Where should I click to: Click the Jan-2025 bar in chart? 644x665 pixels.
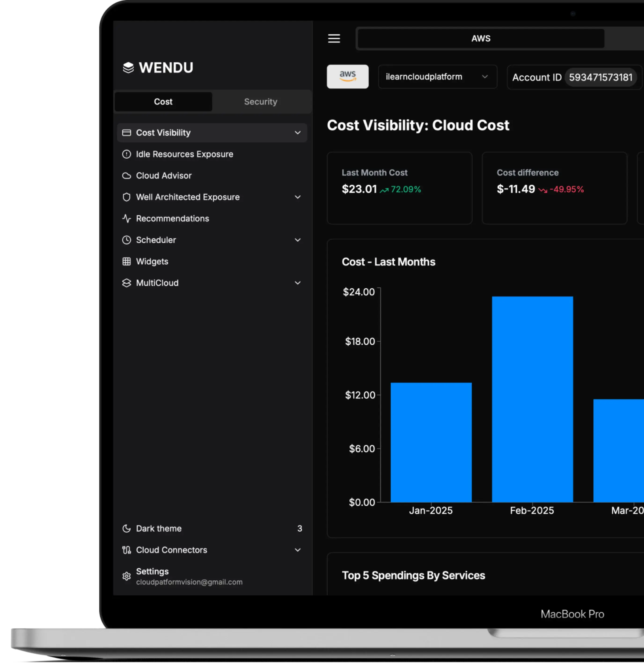coord(431,442)
